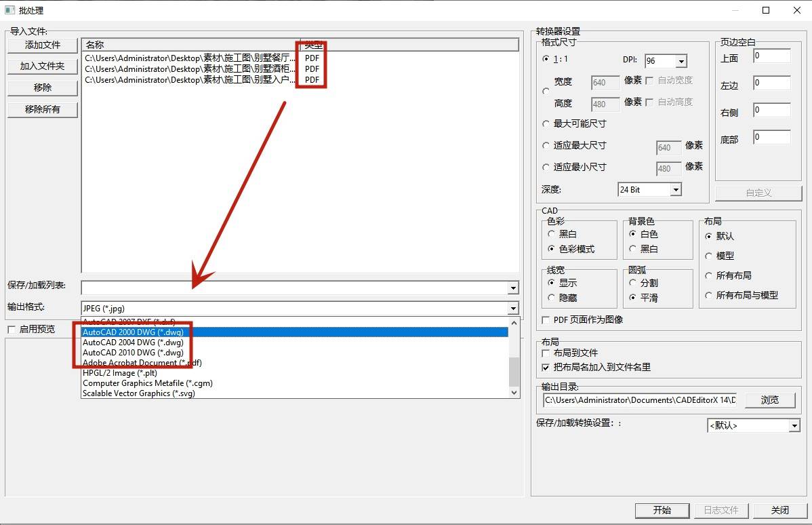Select 圆弧 平滑 radio button
Viewport: 812px width, 525px height.
point(632,298)
